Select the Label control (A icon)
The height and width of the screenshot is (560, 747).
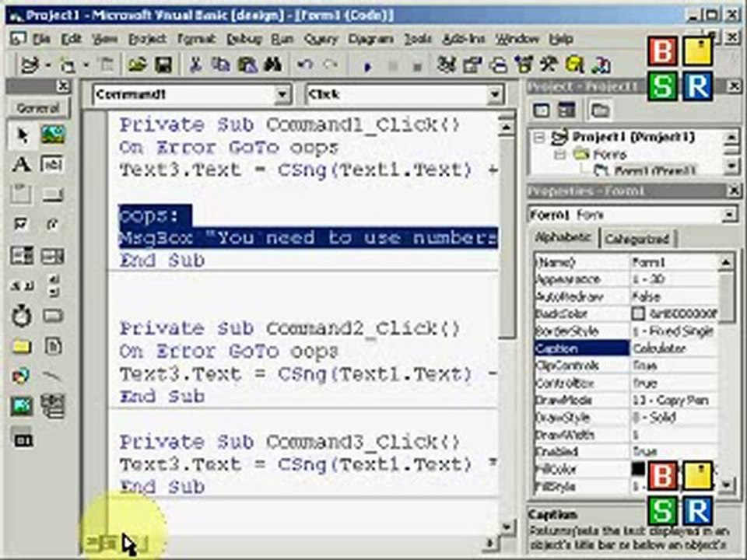22,165
